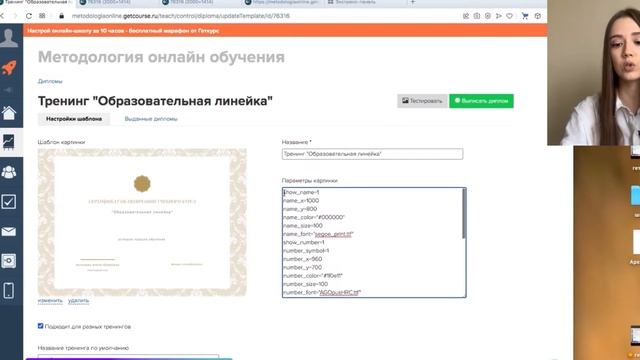Screen dimensions: 640x360
Task: Click the shopping cart icon in toolbar
Action: tap(525, 16)
